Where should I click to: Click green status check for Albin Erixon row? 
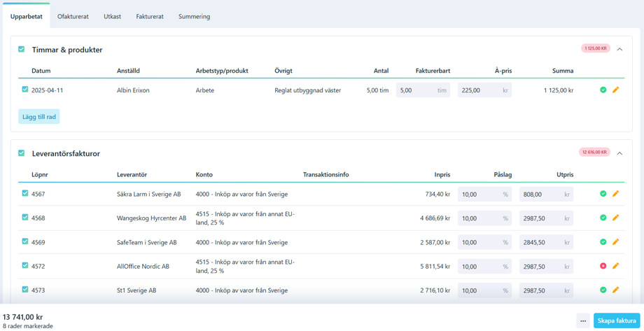point(603,90)
